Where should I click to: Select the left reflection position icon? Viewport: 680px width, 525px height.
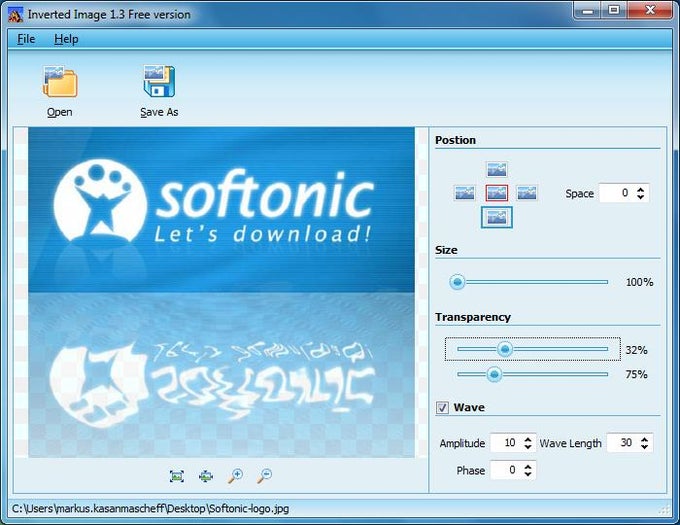coord(464,192)
